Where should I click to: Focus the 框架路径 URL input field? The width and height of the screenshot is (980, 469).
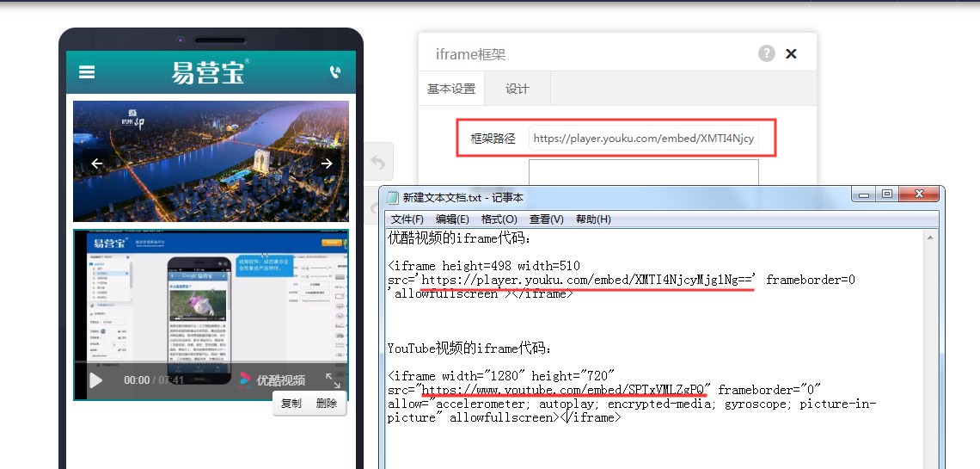pos(644,139)
